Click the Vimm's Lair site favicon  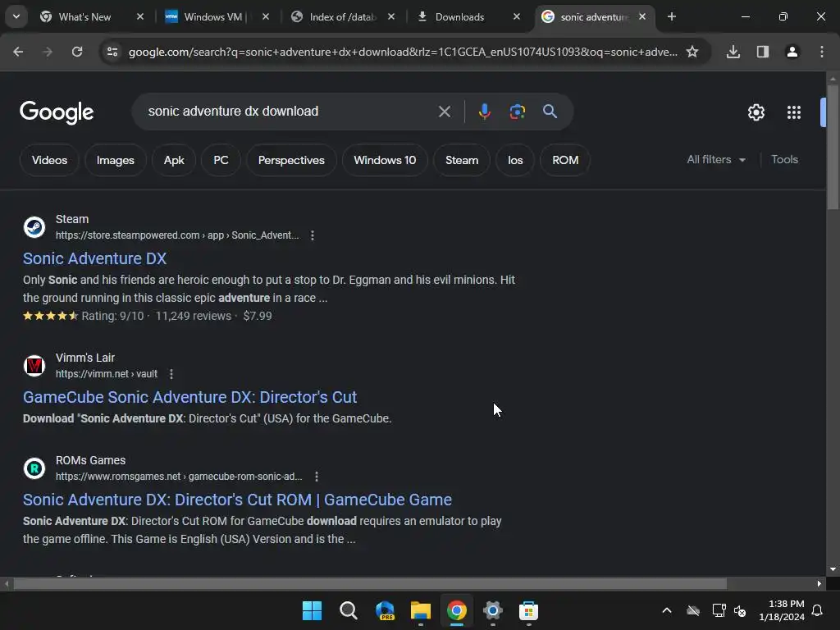click(x=34, y=366)
